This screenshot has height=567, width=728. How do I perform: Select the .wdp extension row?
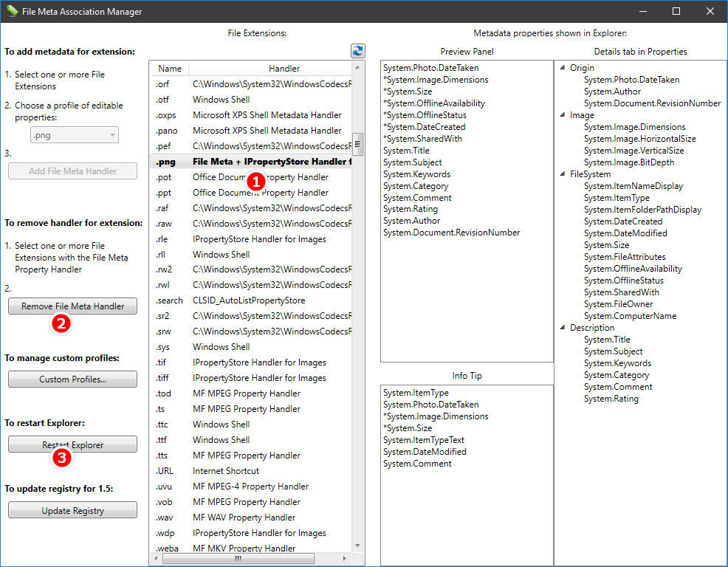tap(251, 533)
